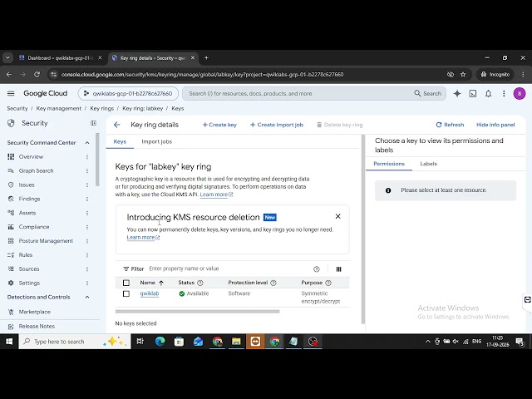Show Purpose column help icon
This screenshot has width=532, height=399.
328,283
